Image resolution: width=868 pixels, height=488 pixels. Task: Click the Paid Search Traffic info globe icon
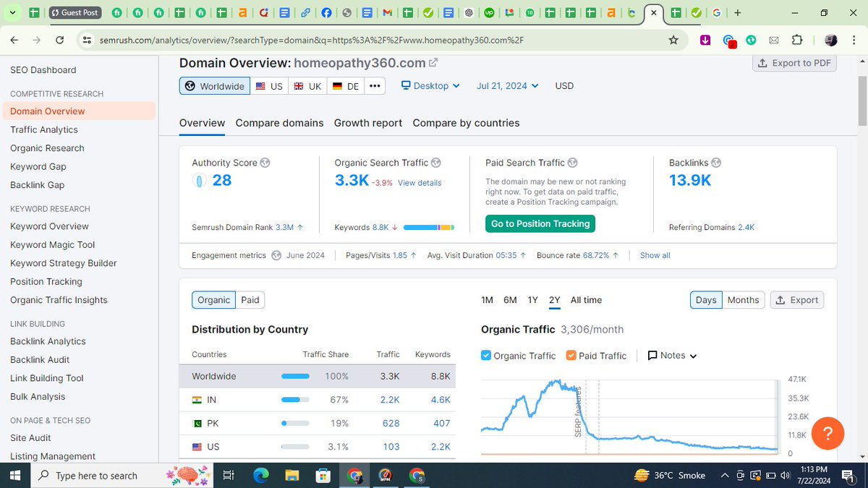point(572,163)
